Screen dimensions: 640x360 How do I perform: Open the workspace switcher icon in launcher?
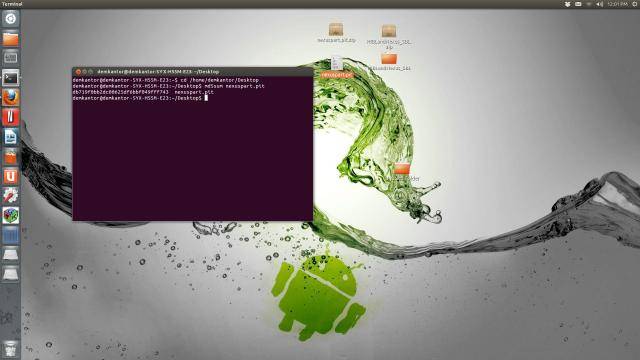coord(10,235)
